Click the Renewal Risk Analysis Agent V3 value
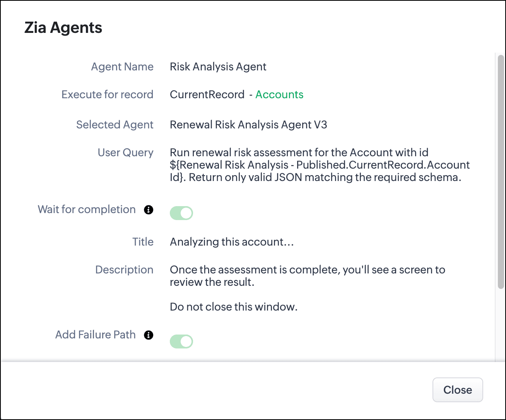This screenshot has height=420, width=506. [248, 125]
